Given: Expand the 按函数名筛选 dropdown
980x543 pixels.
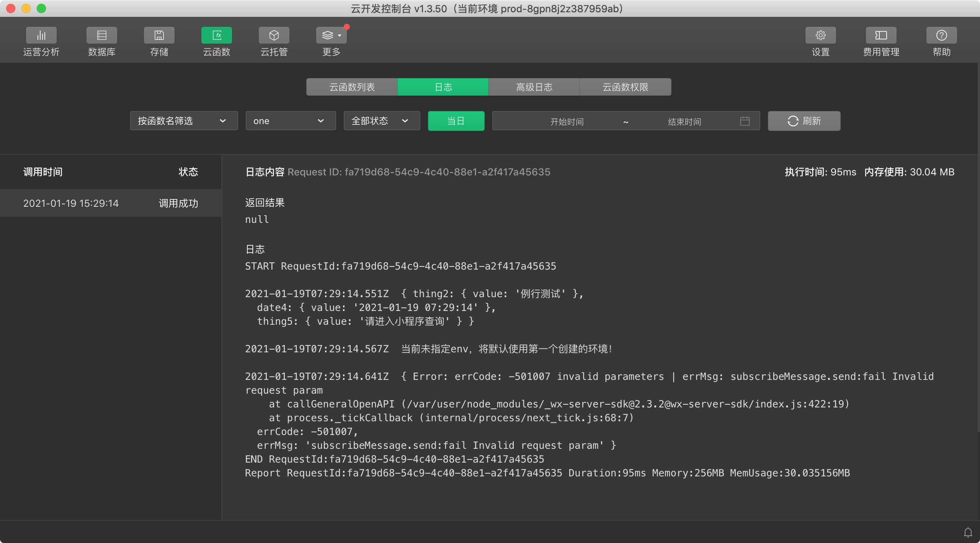Looking at the screenshot, I should click(184, 121).
